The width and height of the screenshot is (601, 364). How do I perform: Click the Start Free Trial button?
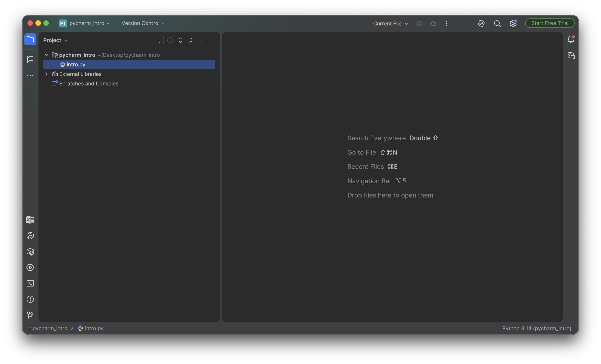click(550, 23)
